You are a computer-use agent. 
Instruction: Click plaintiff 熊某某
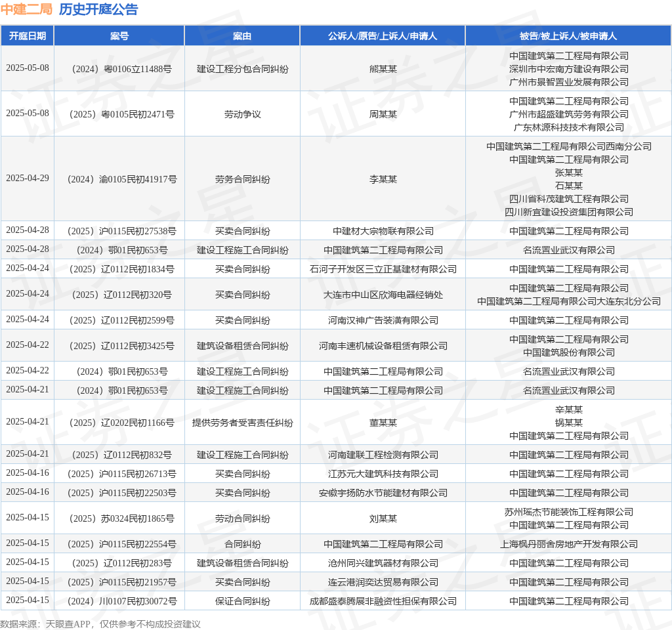[x=383, y=69]
